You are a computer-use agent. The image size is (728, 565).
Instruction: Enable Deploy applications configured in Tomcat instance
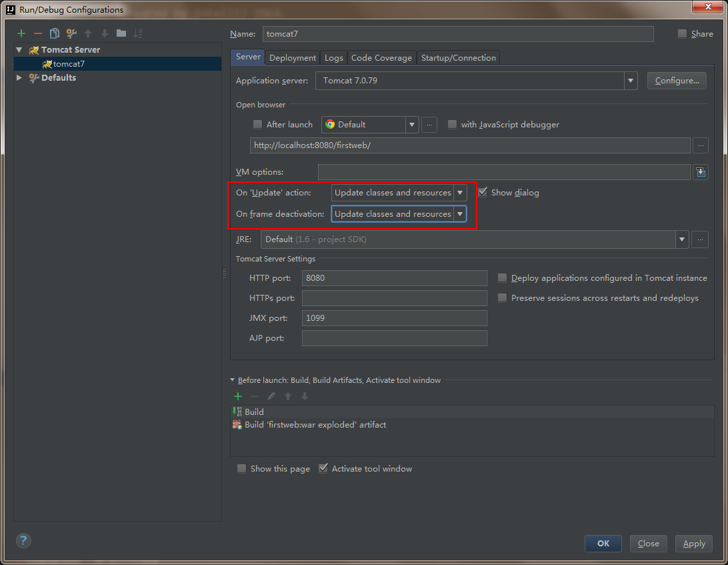pyautogui.click(x=502, y=278)
